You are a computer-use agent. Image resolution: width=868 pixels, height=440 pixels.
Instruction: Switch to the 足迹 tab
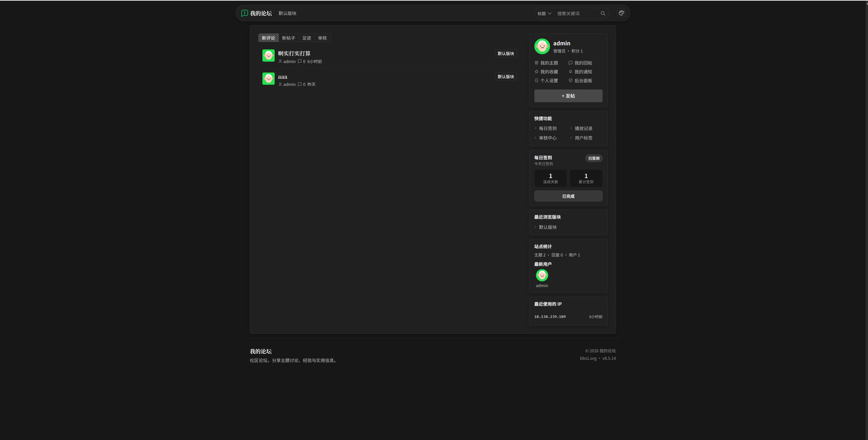click(307, 38)
